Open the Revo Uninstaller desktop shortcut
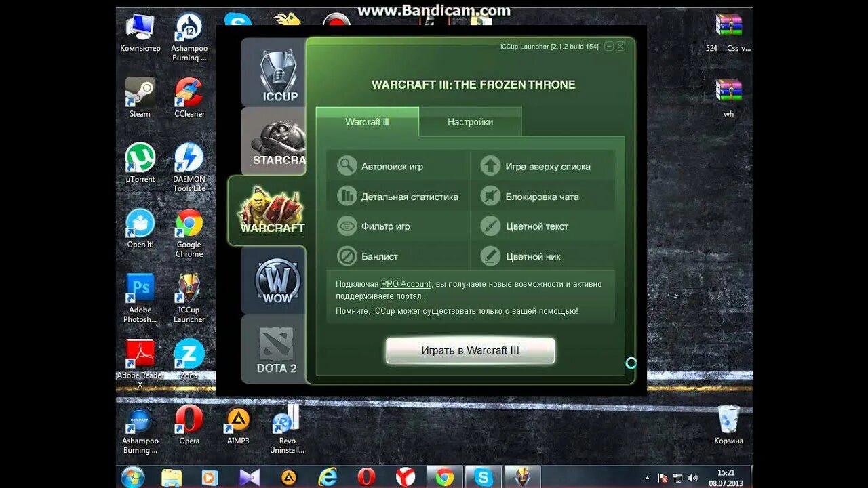This screenshot has height=488, width=868. (287, 429)
